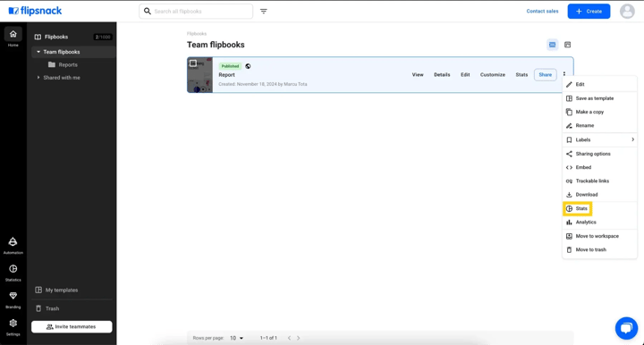Click the public globe visibility icon
Screen dimensions: 644x345
click(x=248, y=66)
